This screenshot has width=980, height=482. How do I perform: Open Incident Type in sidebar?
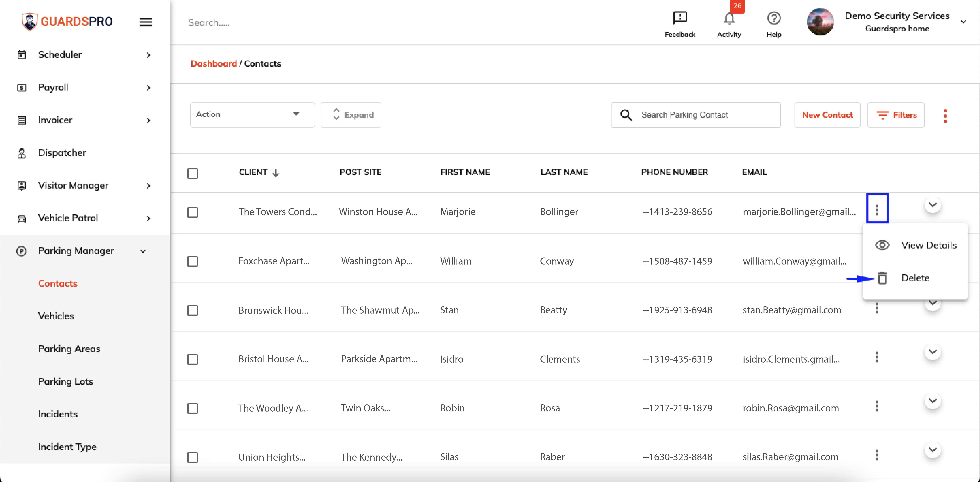click(x=67, y=447)
